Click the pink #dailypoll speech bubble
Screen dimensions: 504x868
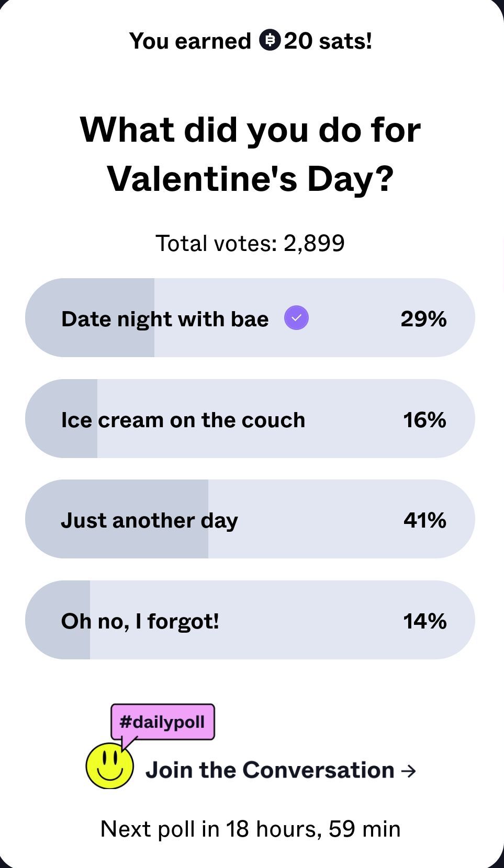click(162, 722)
